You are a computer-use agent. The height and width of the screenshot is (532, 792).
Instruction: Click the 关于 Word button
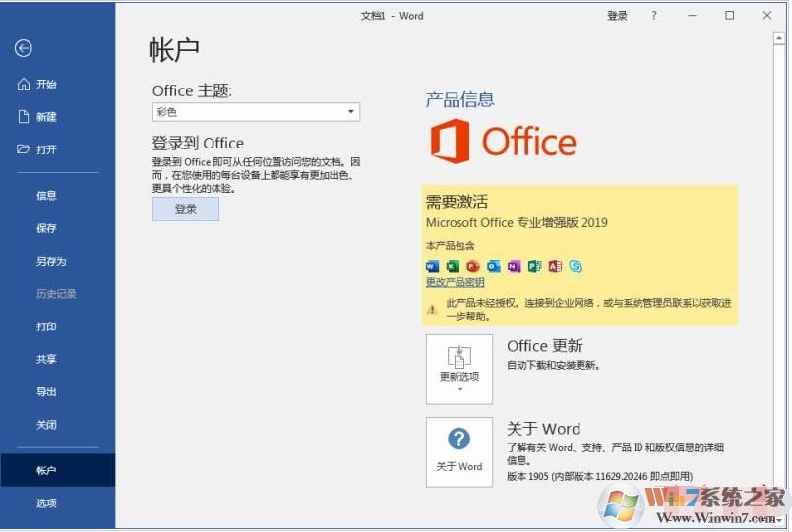[459, 452]
